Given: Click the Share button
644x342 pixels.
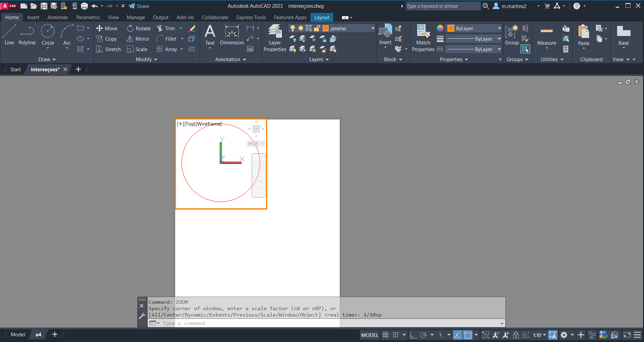Looking at the screenshot, I should (x=139, y=6).
